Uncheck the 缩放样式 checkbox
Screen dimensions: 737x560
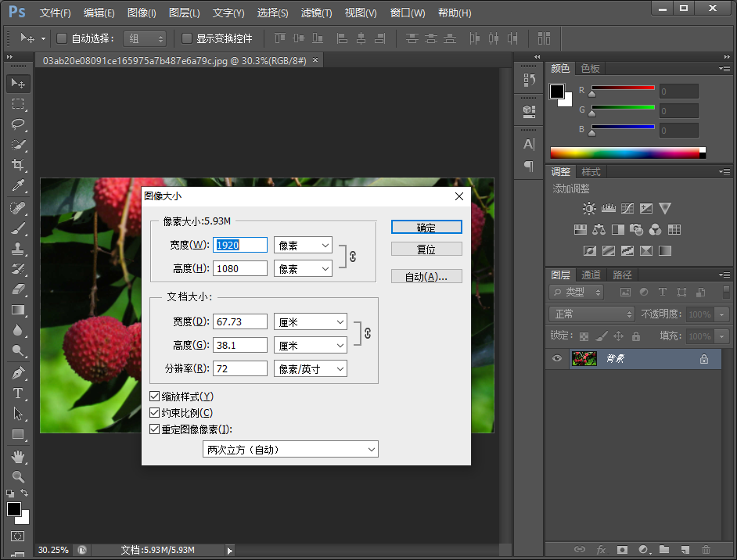pyautogui.click(x=155, y=397)
